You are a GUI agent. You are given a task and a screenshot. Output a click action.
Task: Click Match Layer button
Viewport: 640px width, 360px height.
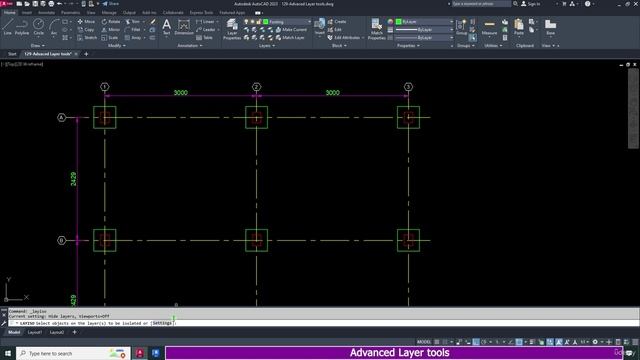pos(290,38)
